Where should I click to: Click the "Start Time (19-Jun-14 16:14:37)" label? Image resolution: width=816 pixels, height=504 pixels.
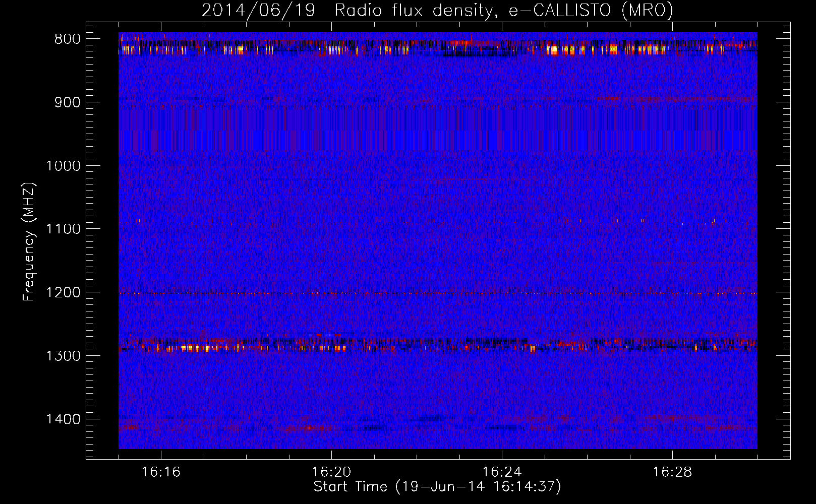[437, 487]
